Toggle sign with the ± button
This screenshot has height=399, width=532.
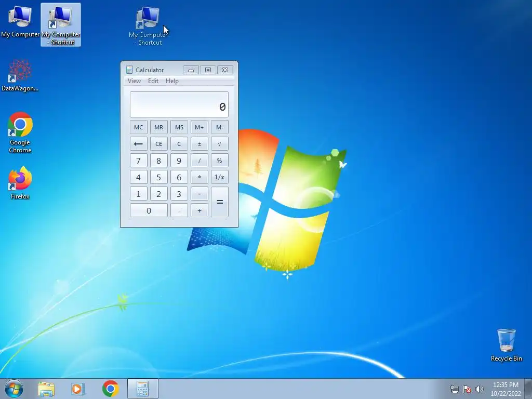(199, 144)
